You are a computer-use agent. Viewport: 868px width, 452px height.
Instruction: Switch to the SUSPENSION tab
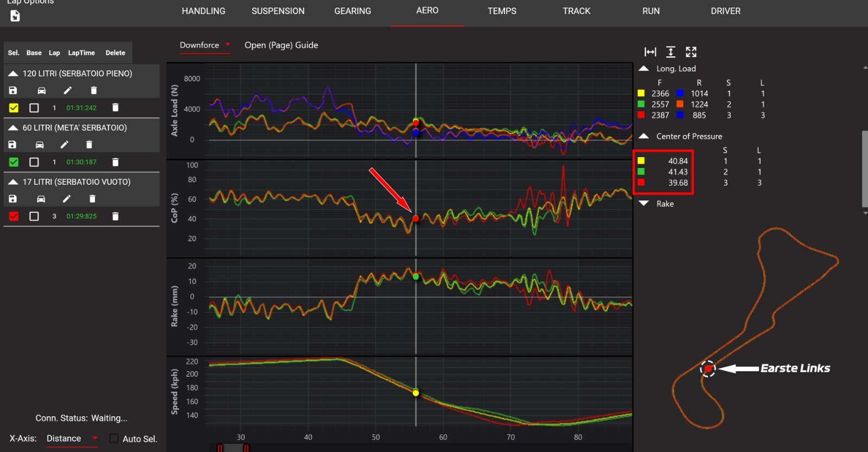(x=278, y=11)
